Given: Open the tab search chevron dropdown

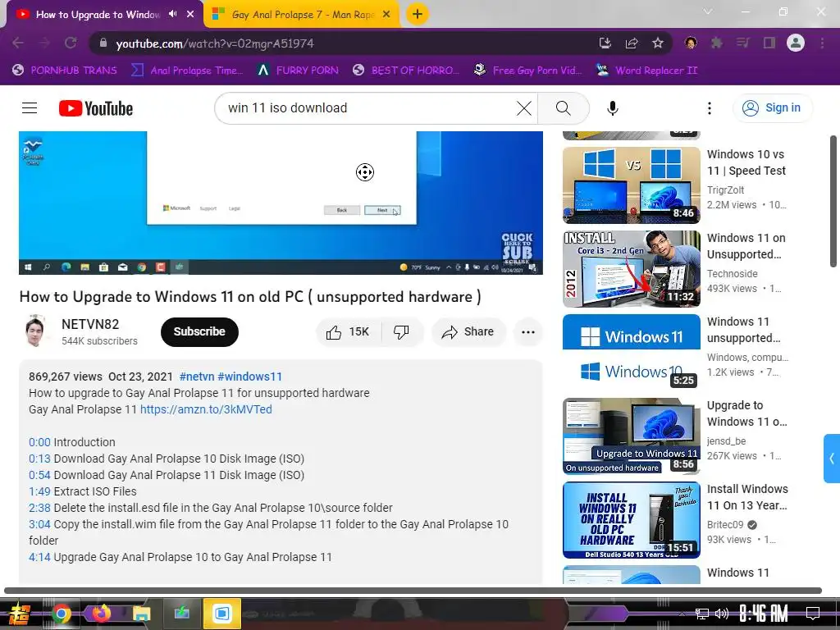Looking at the screenshot, I should coord(708,11).
